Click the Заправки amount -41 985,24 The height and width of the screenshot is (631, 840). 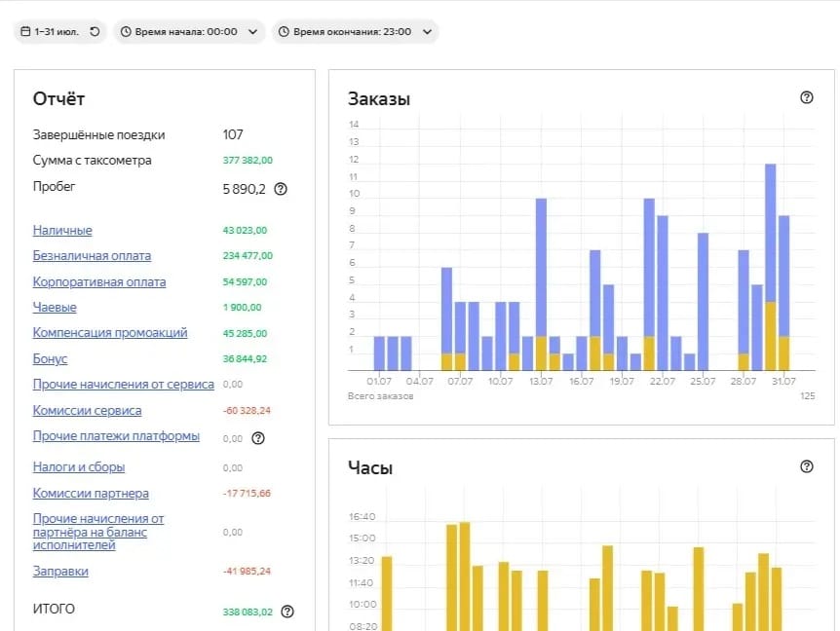(247, 571)
